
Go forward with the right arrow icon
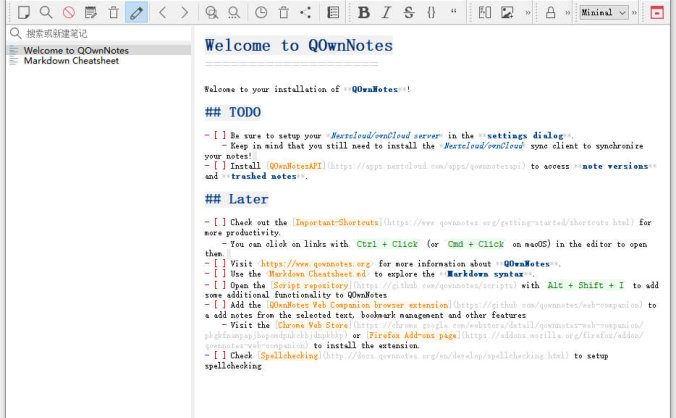click(x=184, y=12)
